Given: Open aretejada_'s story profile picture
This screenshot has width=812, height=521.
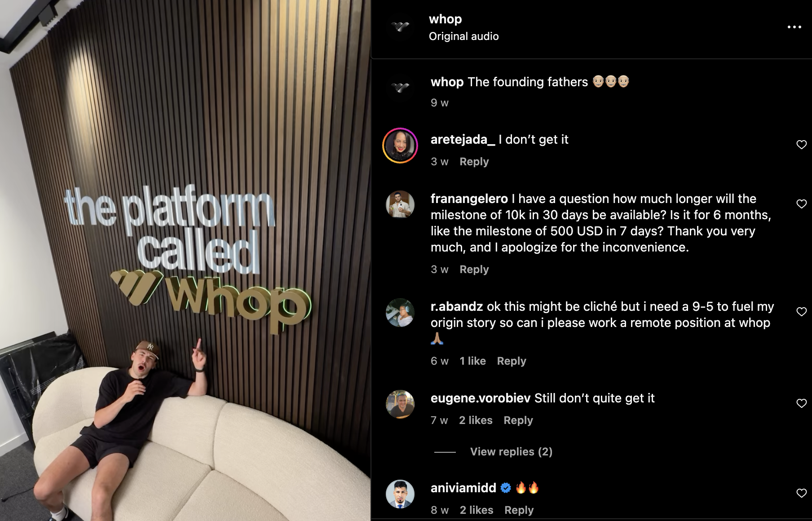Looking at the screenshot, I should click(400, 146).
